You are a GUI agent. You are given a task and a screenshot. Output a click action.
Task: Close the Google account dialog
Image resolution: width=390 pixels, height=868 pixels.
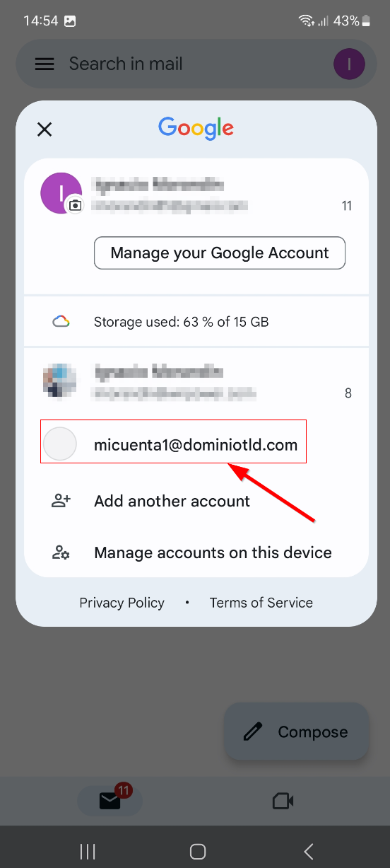click(45, 129)
